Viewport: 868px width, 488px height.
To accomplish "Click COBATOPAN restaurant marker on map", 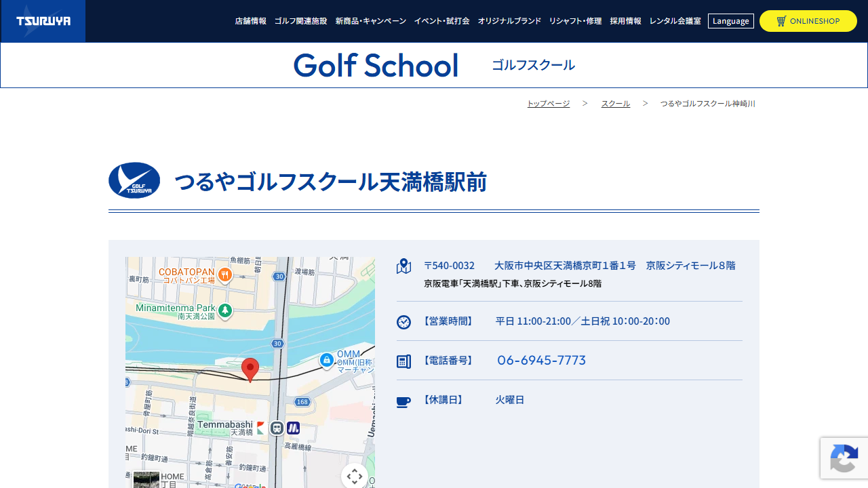I will tap(224, 275).
